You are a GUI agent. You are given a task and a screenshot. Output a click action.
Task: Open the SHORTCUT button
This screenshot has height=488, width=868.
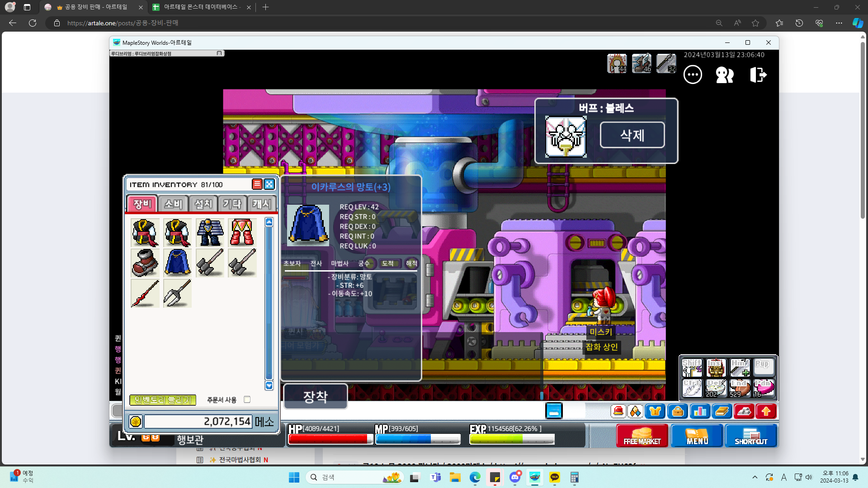click(751, 436)
